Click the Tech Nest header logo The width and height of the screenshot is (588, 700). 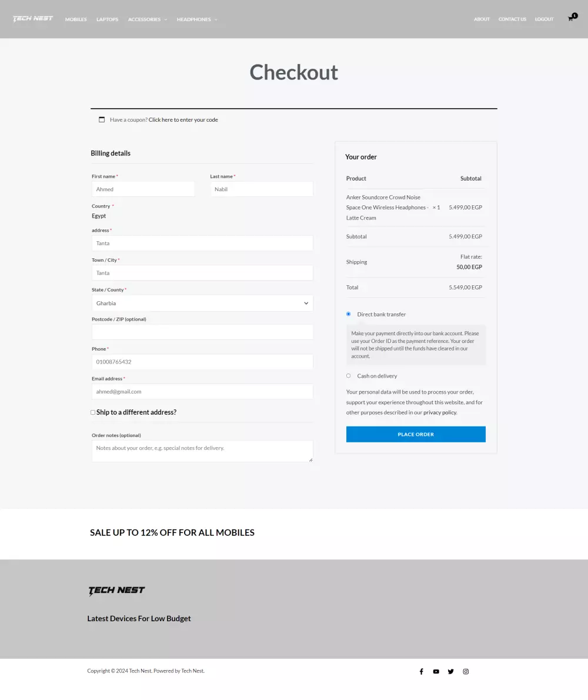(33, 19)
